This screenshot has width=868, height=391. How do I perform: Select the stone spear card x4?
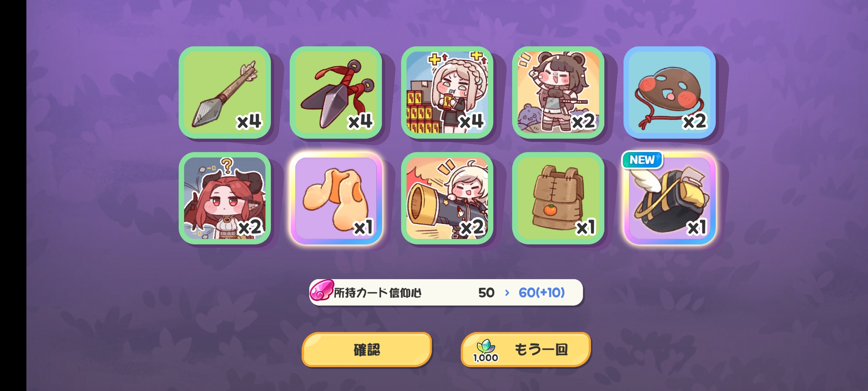(225, 92)
